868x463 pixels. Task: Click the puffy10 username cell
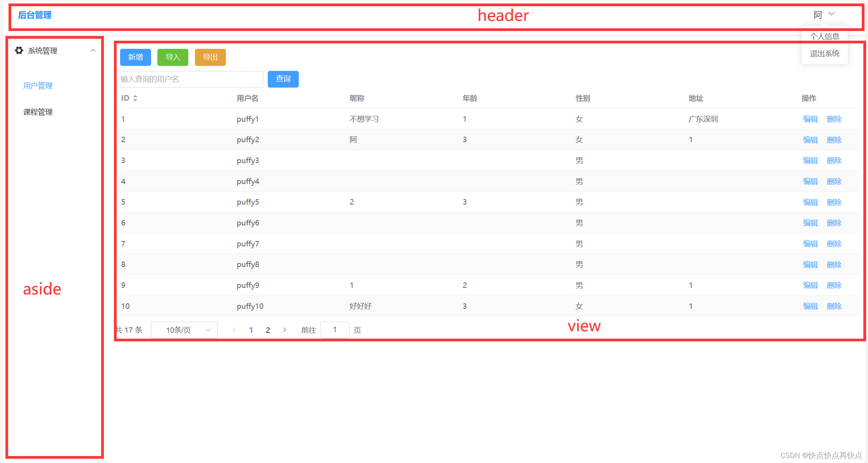click(250, 306)
